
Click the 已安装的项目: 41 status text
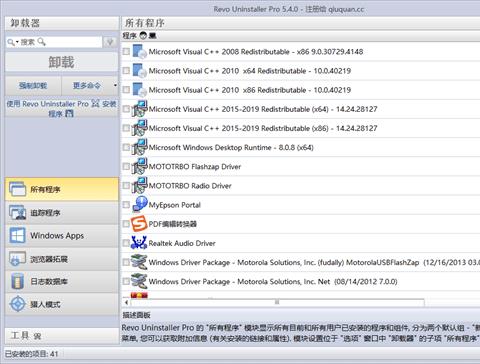coord(31,354)
